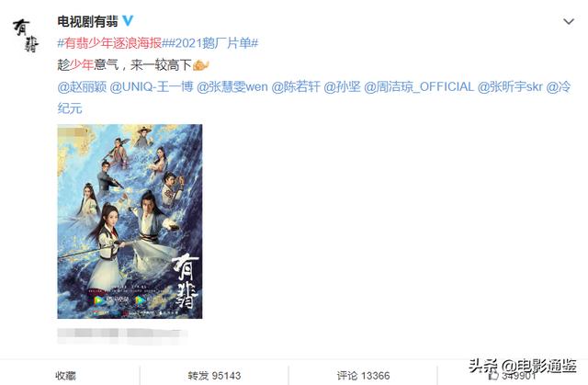Viewport: 588px width, 385px height.
Task: Click the emoji after 来一较高下
Action: pos(200,65)
